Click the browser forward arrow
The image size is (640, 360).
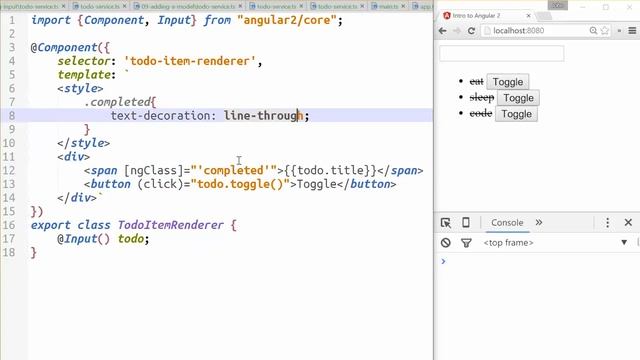tap(457, 31)
